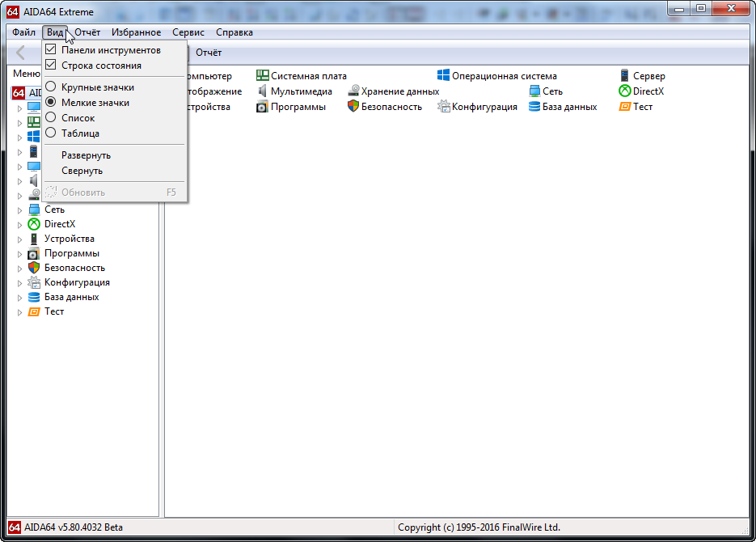Click the back navigation arrow

(x=20, y=53)
